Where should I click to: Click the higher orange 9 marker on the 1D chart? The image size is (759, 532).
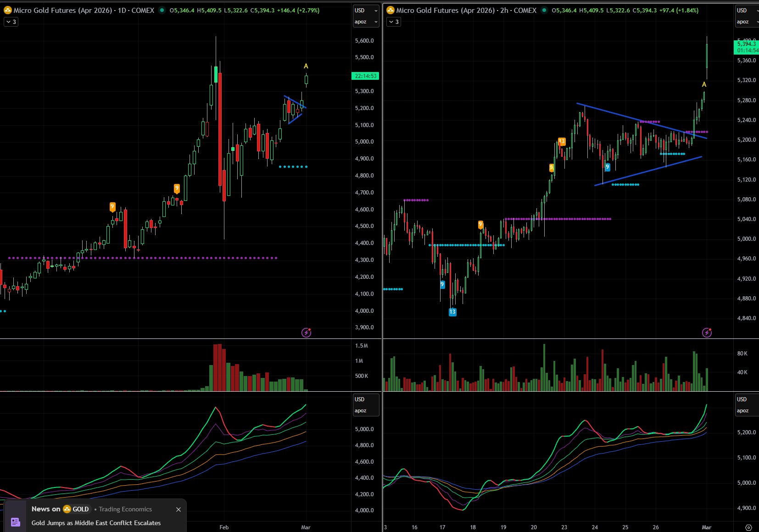[177, 188]
